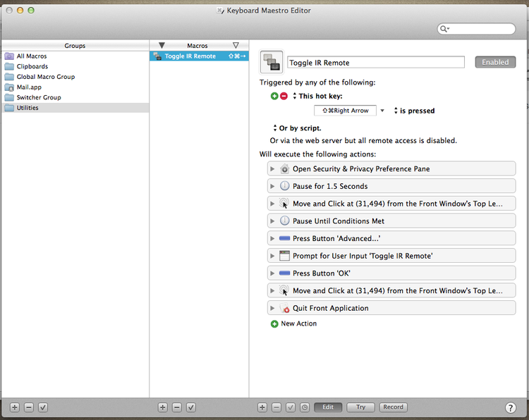Toggle the Enabled macro button
The image size is (529, 420).
pos(495,62)
